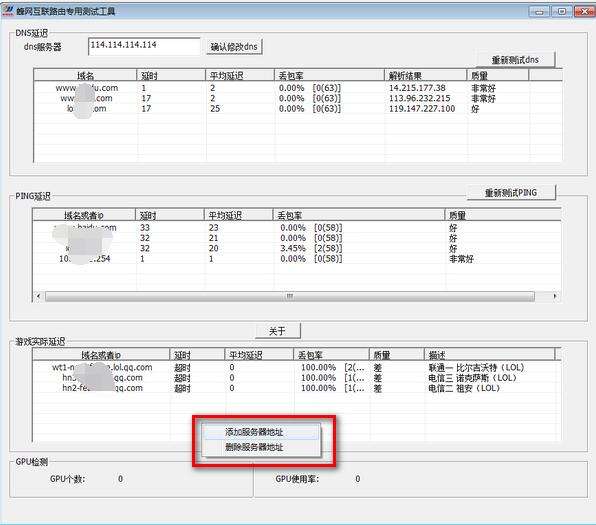The width and height of the screenshot is (596, 525).
Task: Click the 重新测试dns button
Action: point(515,60)
